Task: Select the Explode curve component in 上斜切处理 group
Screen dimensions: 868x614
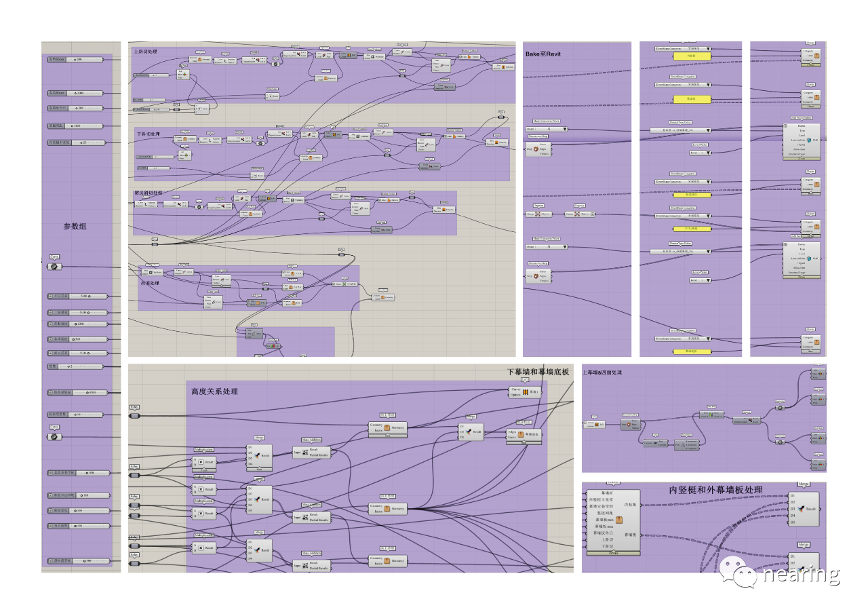Action: point(225,61)
